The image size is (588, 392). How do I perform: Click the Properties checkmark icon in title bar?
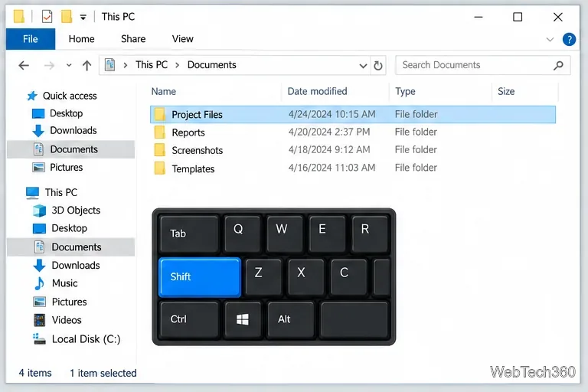47,17
